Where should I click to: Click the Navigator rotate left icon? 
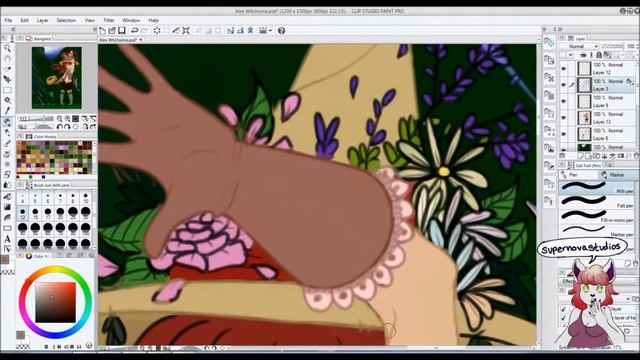click(60, 127)
